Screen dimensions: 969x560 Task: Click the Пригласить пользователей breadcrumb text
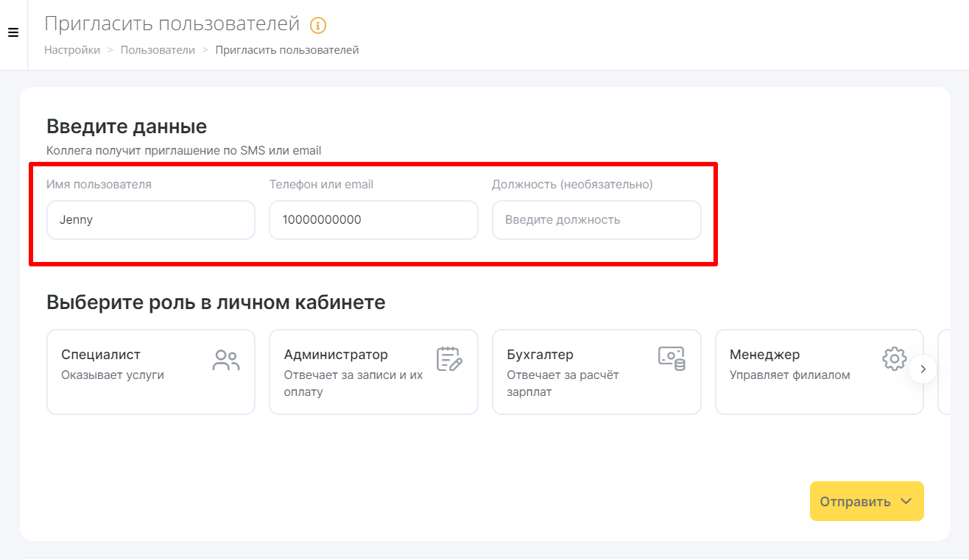[x=287, y=50]
